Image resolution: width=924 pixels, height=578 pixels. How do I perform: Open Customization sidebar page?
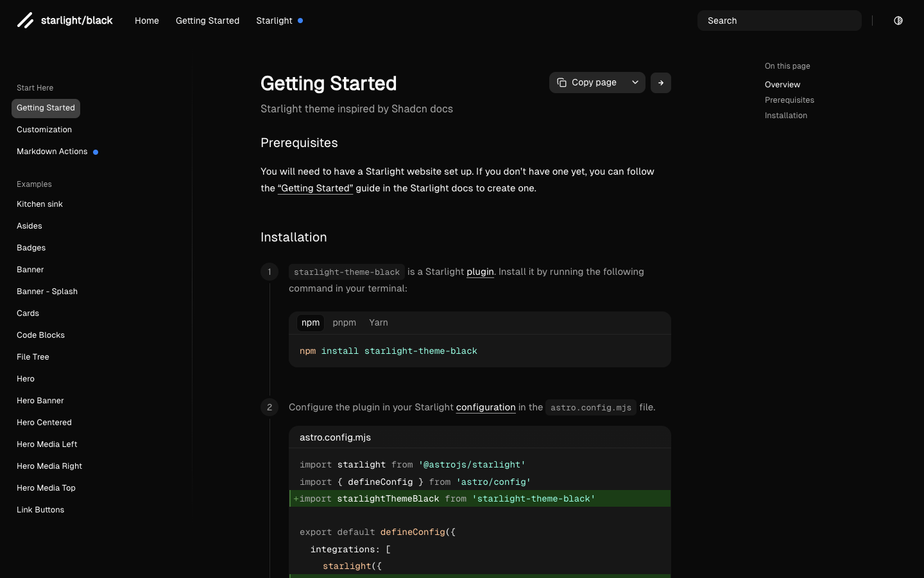coord(44,130)
